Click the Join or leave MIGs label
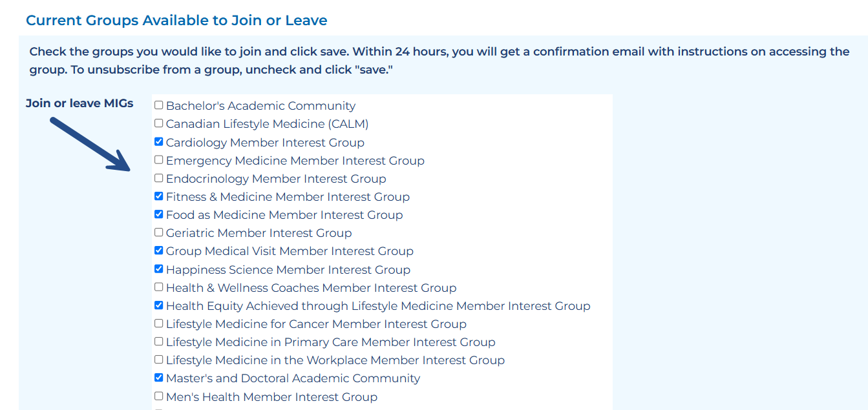Screen dimensions: 868x410 (x=79, y=103)
